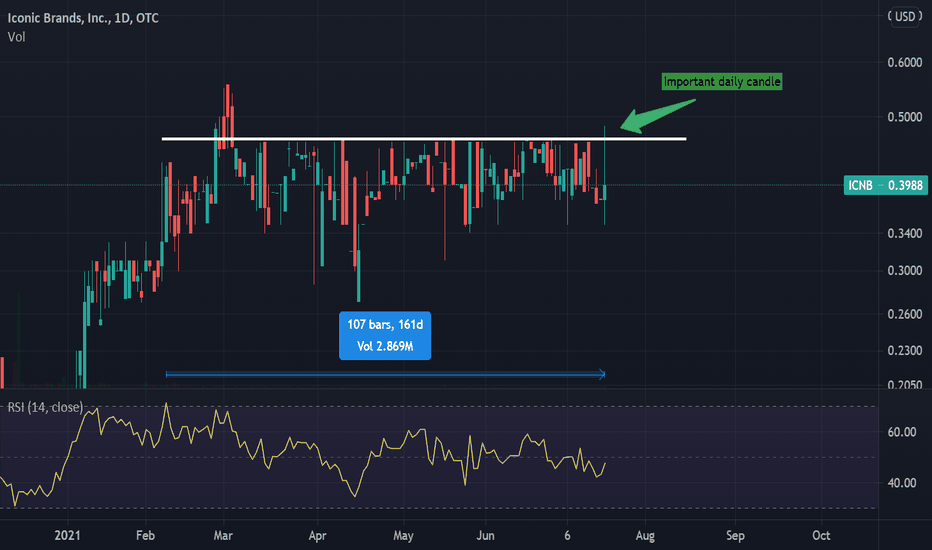Click the Sep label on time axis

(x=735, y=536)
